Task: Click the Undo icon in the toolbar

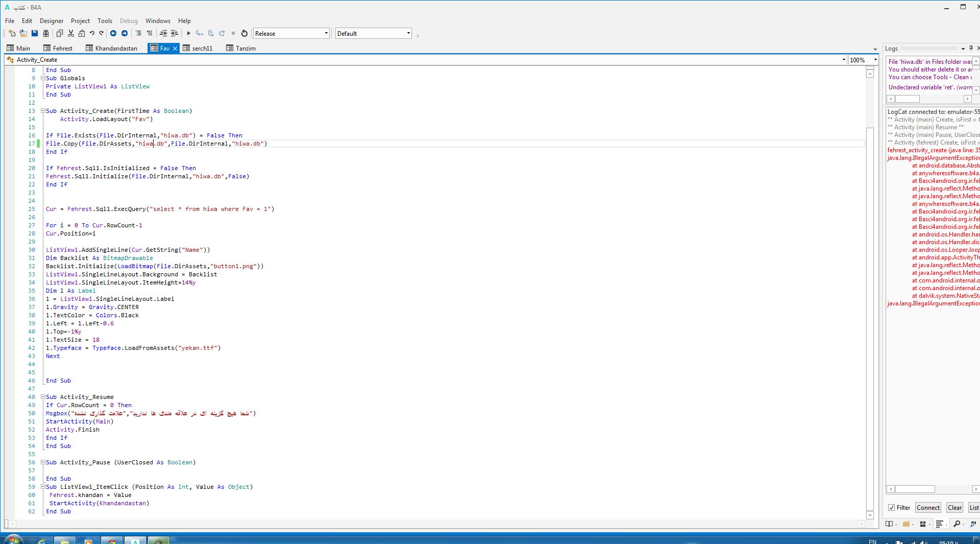Action: pyautogui.click(x=92, y=33)
